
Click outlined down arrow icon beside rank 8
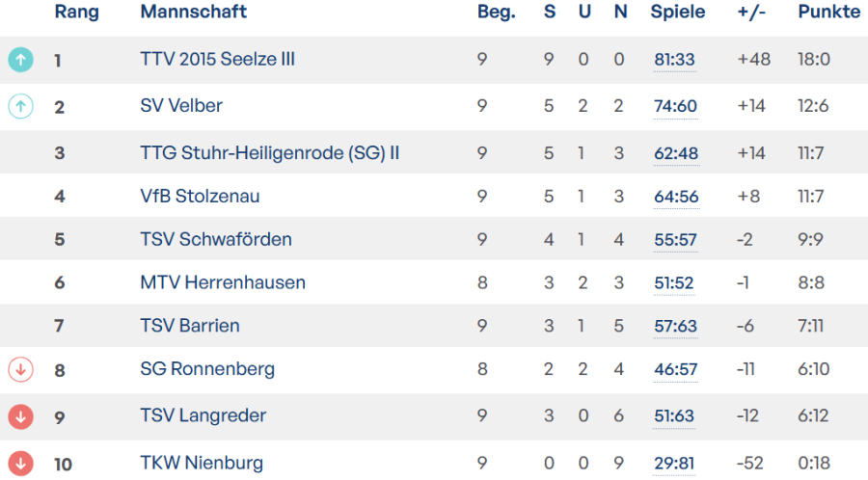(x=20, y=369)
